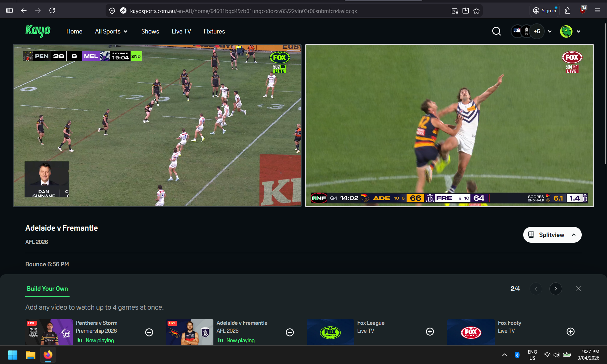Remove Panthers v Storm from Splitview
Image resolution: width=607 pixels, height=364 pixels.
pyautogui.click(x=149, y=332)
